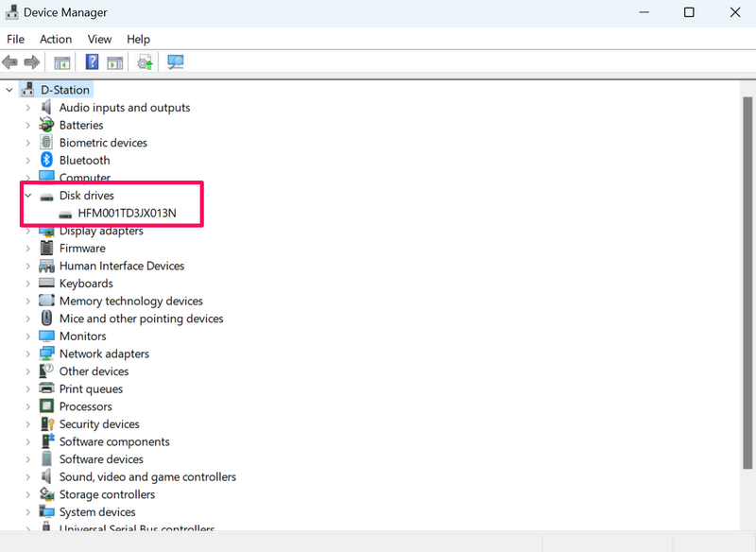This screenshot has width=756, height=552.
Task: Expand Network adapters category
Action: 27,354
